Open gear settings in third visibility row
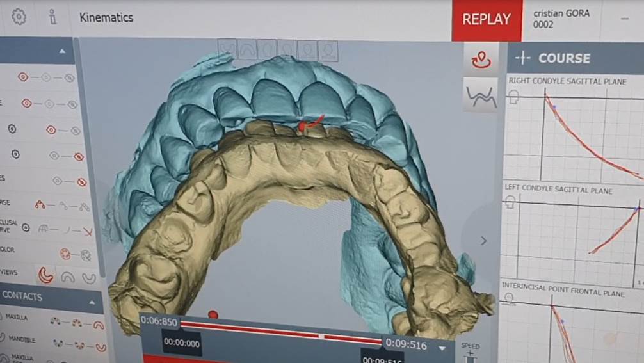This screenshot has height=363, width=644. pyautogui.click(x=12, y=129)
